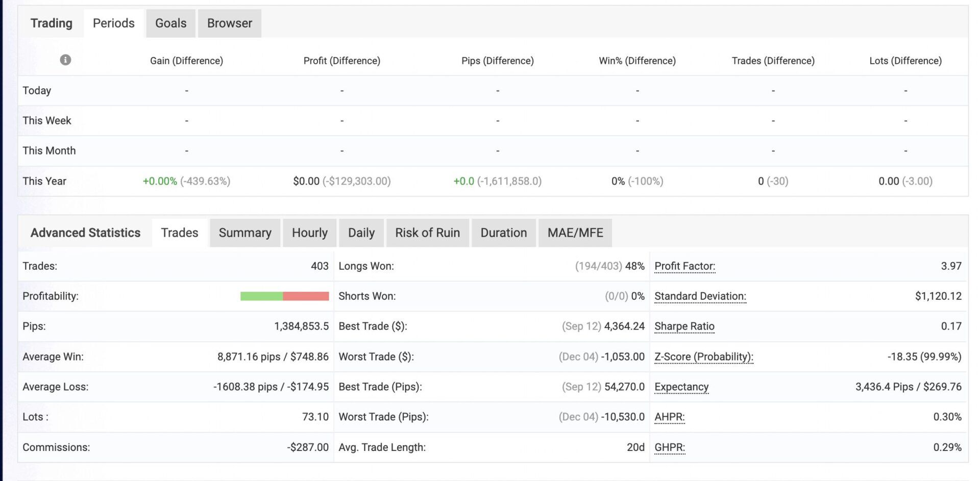Image resolution: width=980 pixels, height=481 pixels.
Task: Select the This Year row
Action: (44, 181)
